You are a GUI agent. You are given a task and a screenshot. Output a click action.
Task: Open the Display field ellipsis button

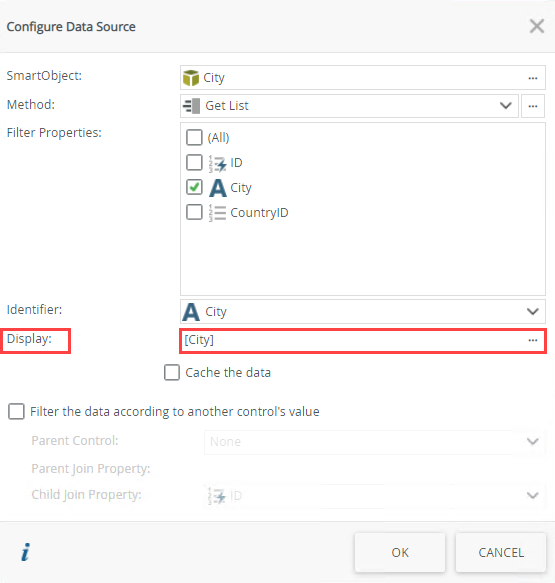tap(533, 341)
